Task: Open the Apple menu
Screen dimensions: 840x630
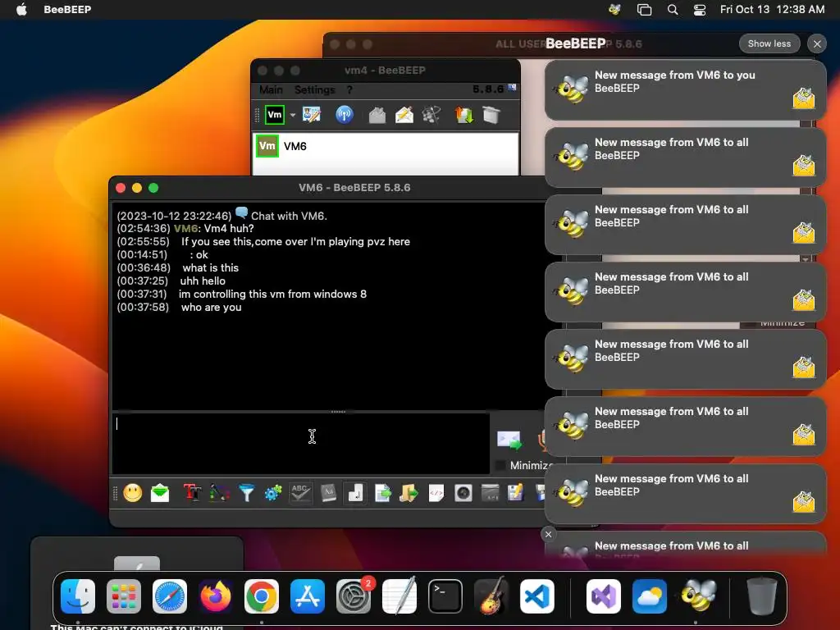Action: (x=21, y=10)
